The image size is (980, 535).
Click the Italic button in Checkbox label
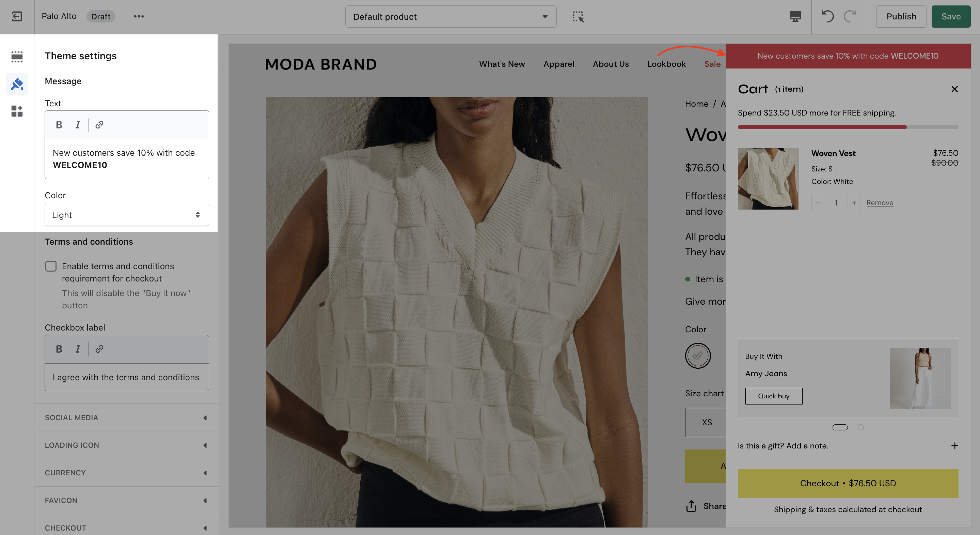[x=78, y=349]
